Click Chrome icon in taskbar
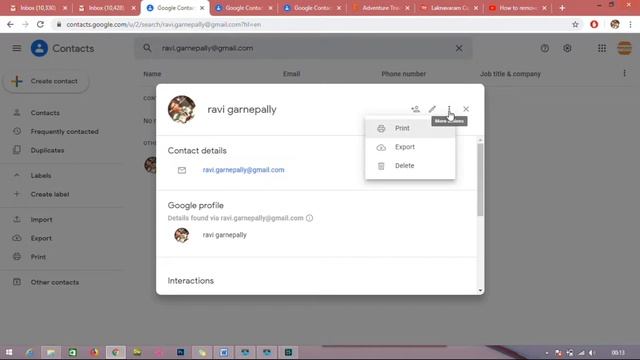Viewport: 640px width, 360px height. click(x=116, y=352)
